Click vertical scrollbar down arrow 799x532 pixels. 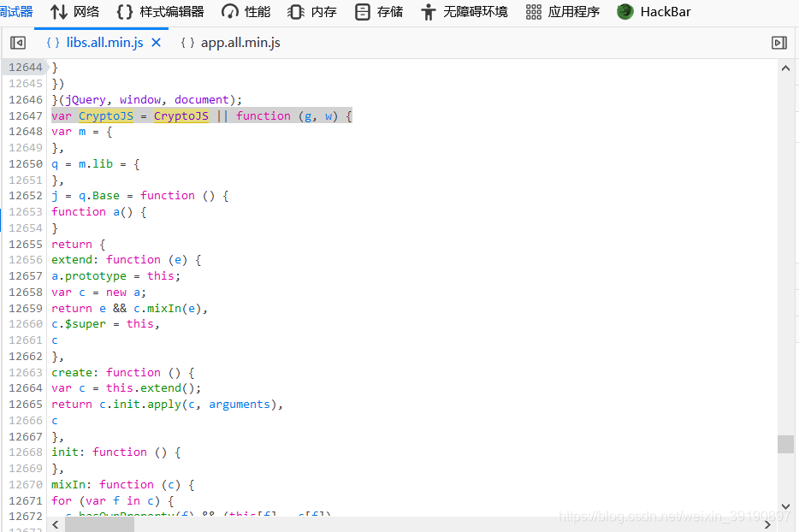(785, 507)
